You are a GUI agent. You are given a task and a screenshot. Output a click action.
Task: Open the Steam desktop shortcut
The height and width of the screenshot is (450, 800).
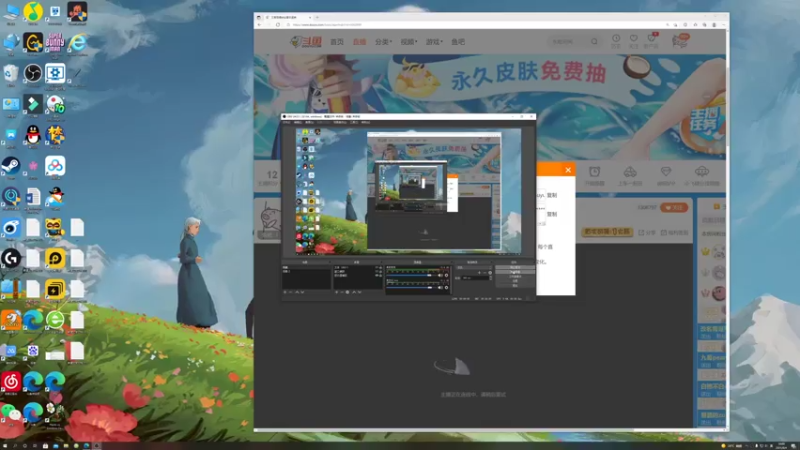point(11,166)
